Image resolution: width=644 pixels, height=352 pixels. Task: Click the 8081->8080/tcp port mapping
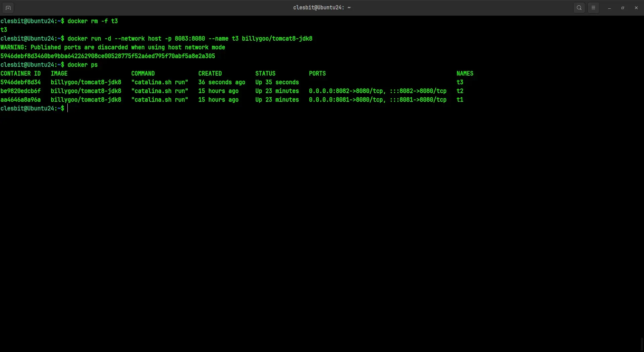click(x=378, y=100)
